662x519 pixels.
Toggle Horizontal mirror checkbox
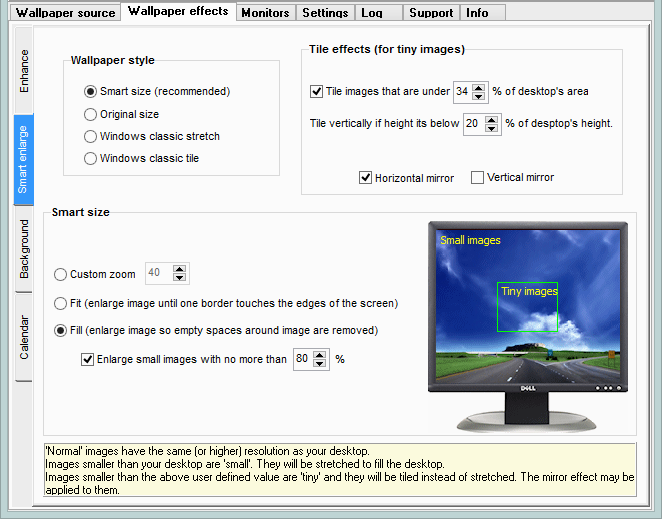[365, 178]
